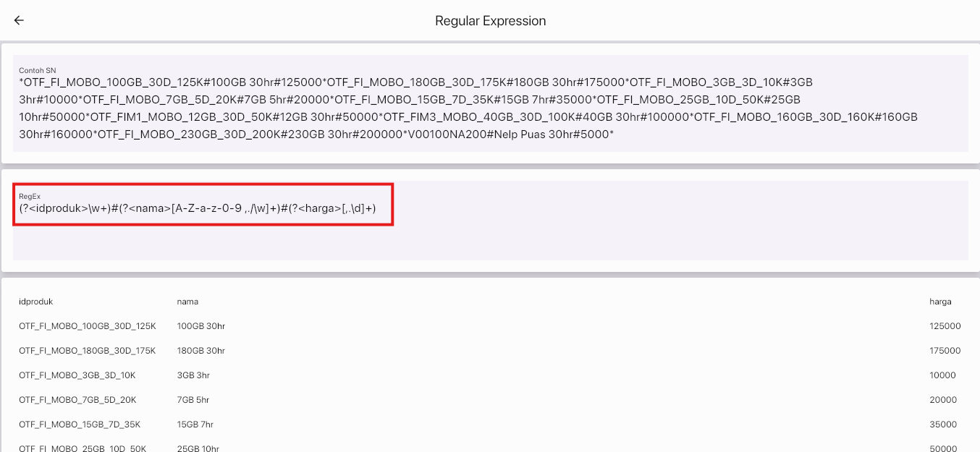The width and height of the screenshot is (980, 452).
Task: Click the back arrow icon
Action: point(19,20)
